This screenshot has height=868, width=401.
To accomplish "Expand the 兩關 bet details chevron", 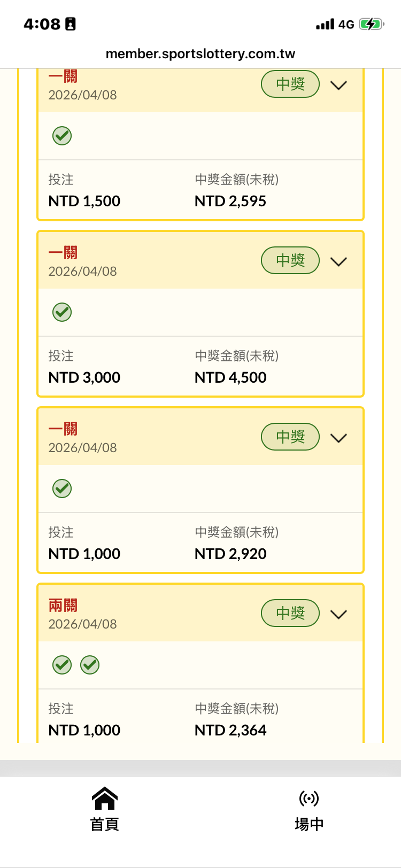I will point(339,614).
